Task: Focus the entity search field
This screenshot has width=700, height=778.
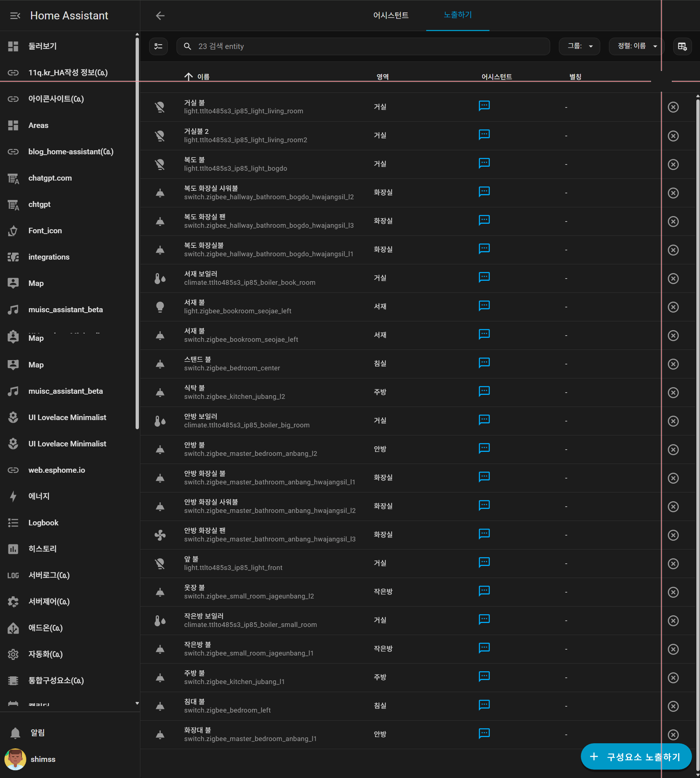Action: [x=363, y=46]
